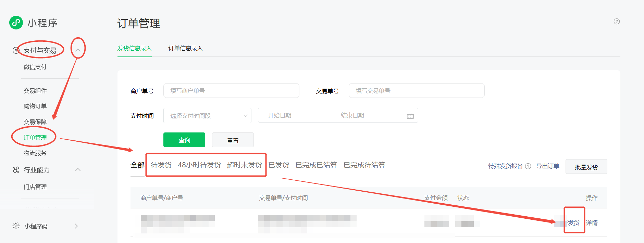The image size is (644, 243).
Task: Open the 选择支付时间段 dropdown
Action: point(207,116)
